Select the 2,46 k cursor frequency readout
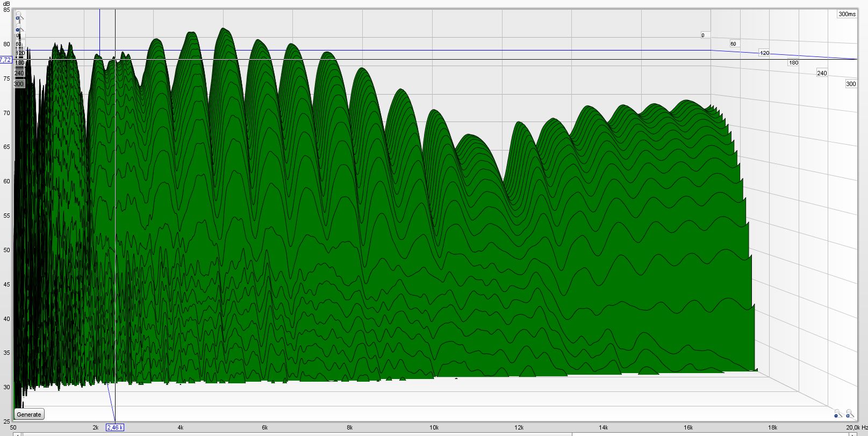The image size is (868, 436). click(115, 428)
